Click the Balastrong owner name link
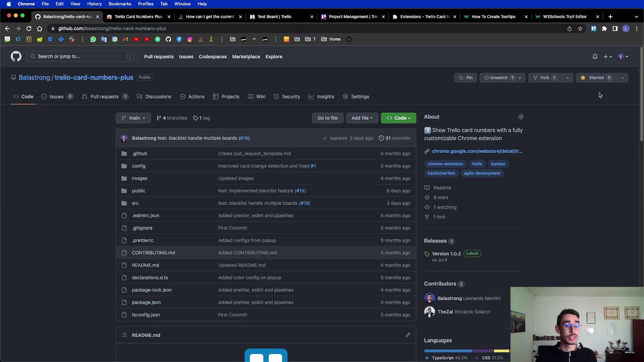Viewport: 644px width, 362px height. click(x=34, y=77)
